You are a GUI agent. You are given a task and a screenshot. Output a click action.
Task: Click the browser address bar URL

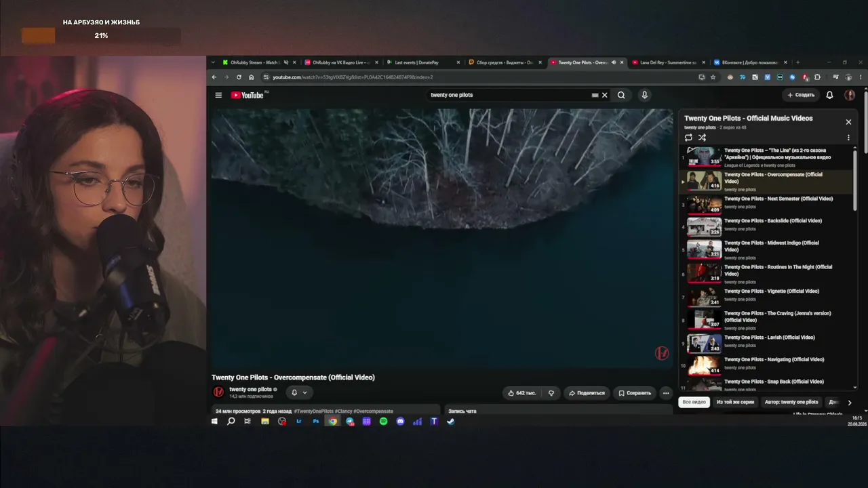tap(353, 77)
